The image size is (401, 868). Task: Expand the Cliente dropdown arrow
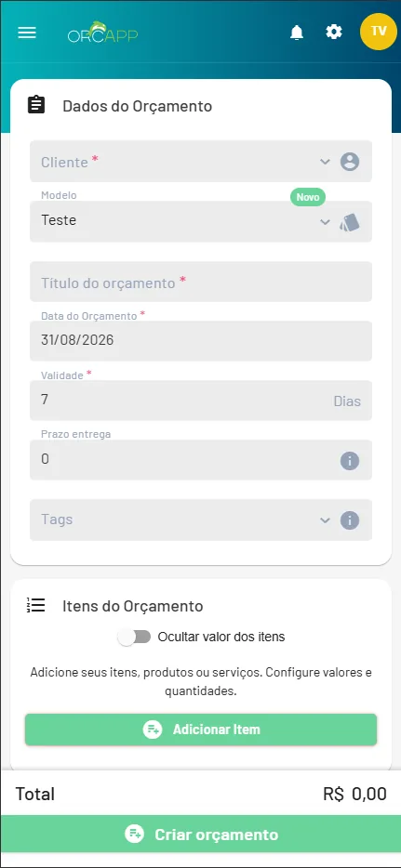325,162
